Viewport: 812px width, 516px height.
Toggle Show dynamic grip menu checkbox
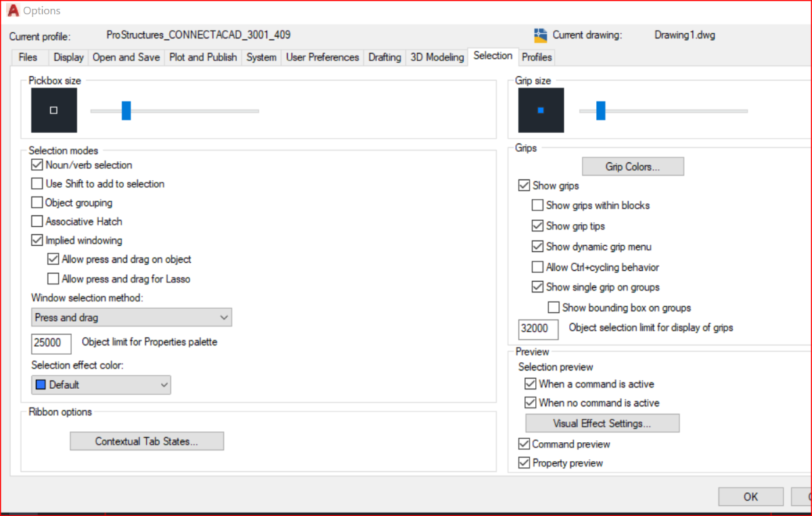(x=538, y=246)
